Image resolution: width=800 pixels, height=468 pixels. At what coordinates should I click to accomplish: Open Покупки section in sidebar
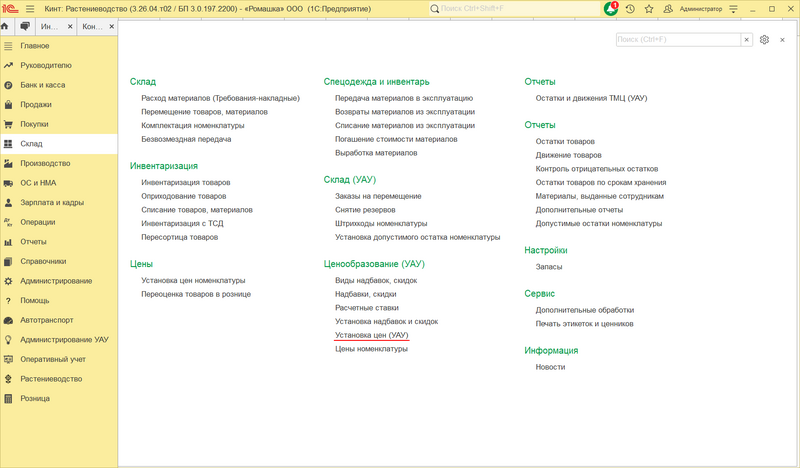(59, 124)
